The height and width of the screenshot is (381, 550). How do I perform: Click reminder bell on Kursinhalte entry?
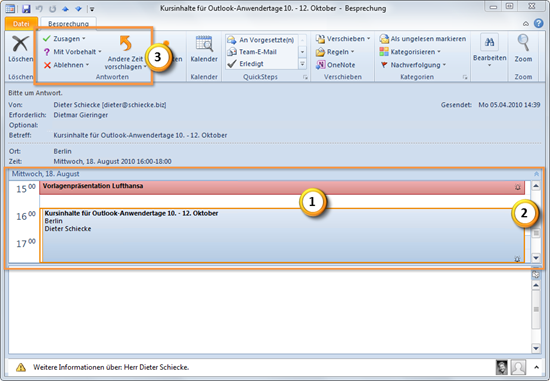(517, 259)
